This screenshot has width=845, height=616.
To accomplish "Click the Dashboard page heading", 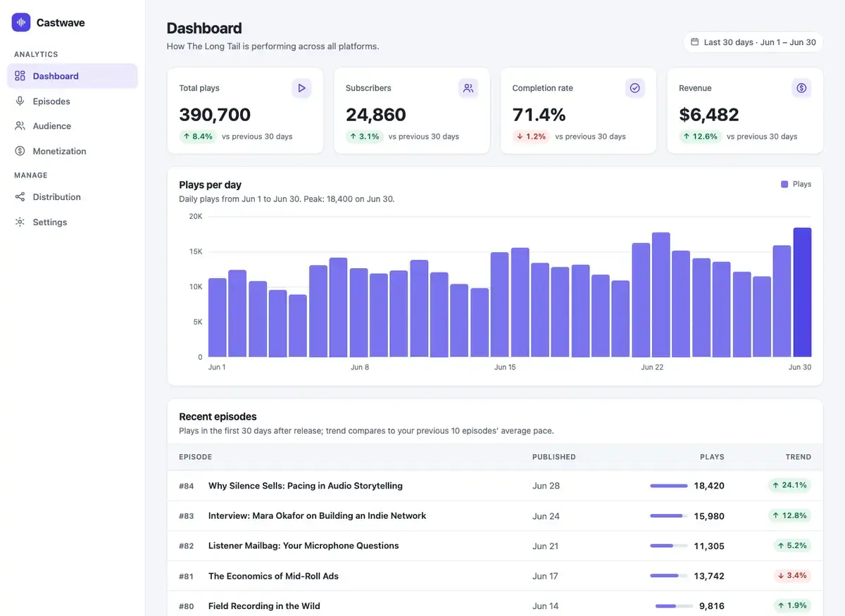I will click(x=204, y=28).
